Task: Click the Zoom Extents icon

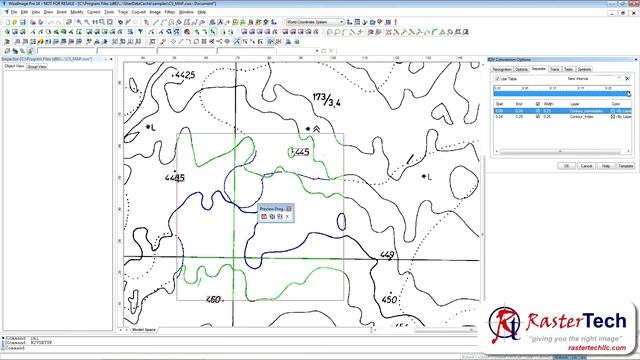Action: [110, 22]
